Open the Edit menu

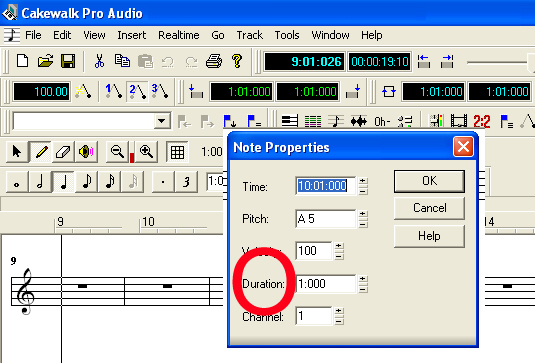click(62, 35)
